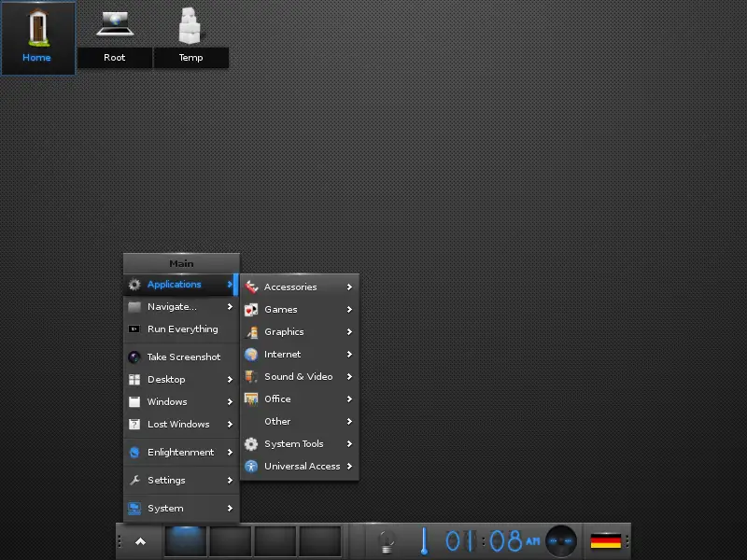Expand the Accessories submenu arrow

click(349, 287)
